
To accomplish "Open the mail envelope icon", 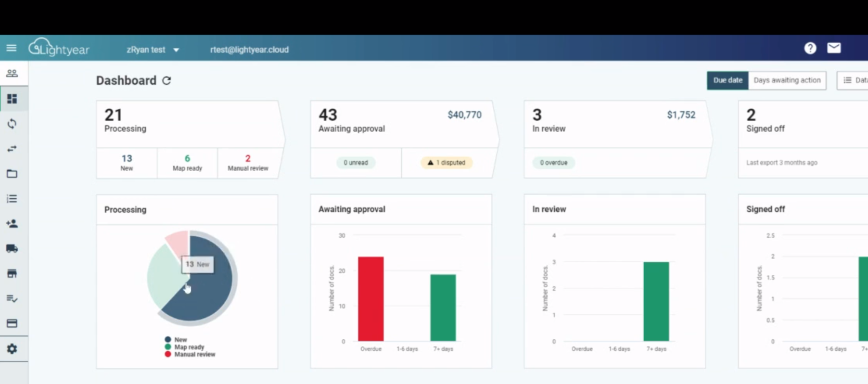I will coord(834,48).
